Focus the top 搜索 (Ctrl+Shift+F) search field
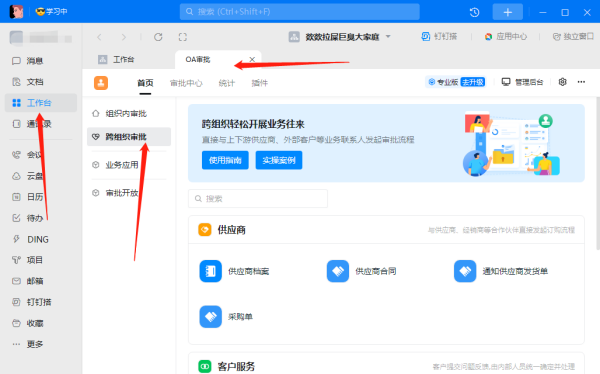Image resolution: width=600 pixels, height=374 pixels. pyautogui.click(x=300, y=11)
